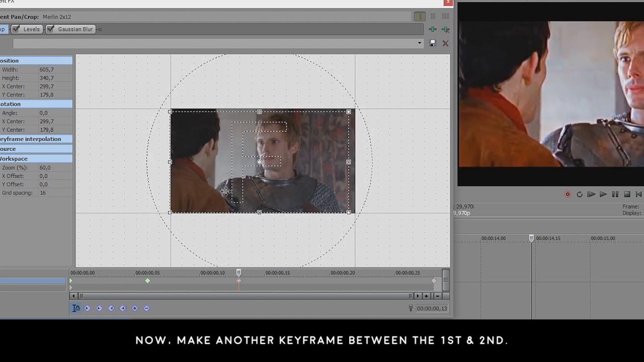Toggle the Levels effect checkbox

point(16,29)
